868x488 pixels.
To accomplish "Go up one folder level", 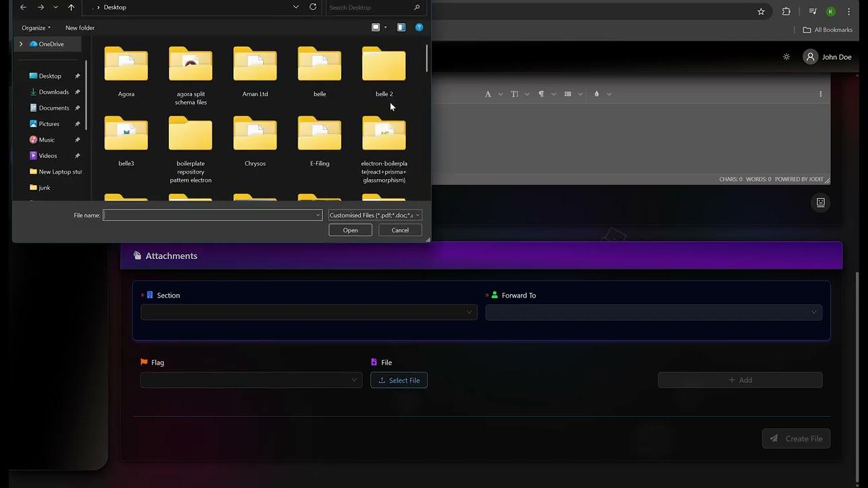I will coord(71,7).
